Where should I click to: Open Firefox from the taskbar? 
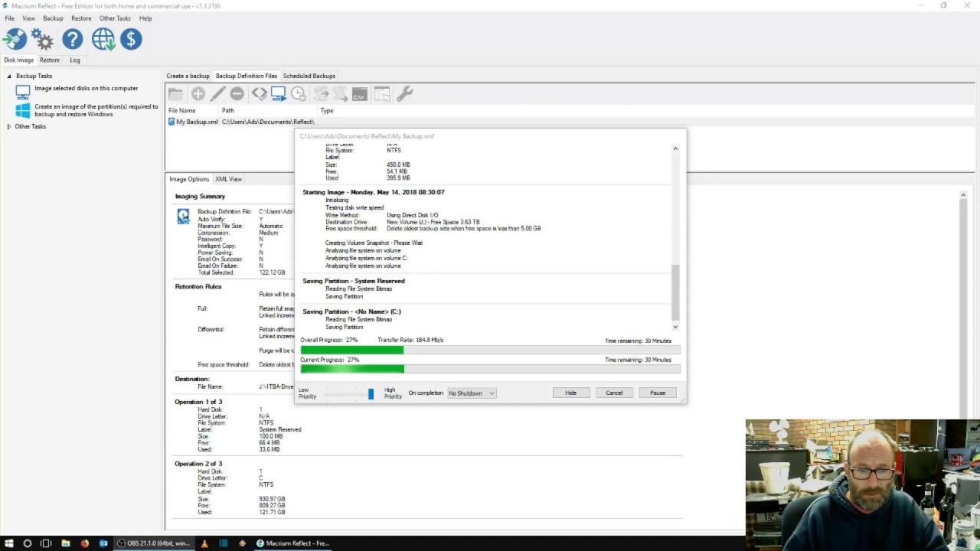click(x=84, y=543)
